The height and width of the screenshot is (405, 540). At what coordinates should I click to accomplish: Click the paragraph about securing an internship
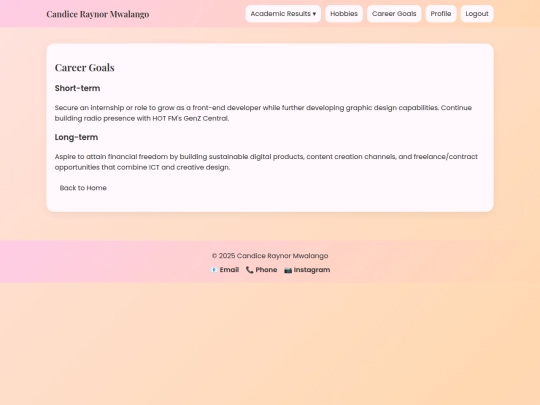pyautogui.click(x=263, y=113)
